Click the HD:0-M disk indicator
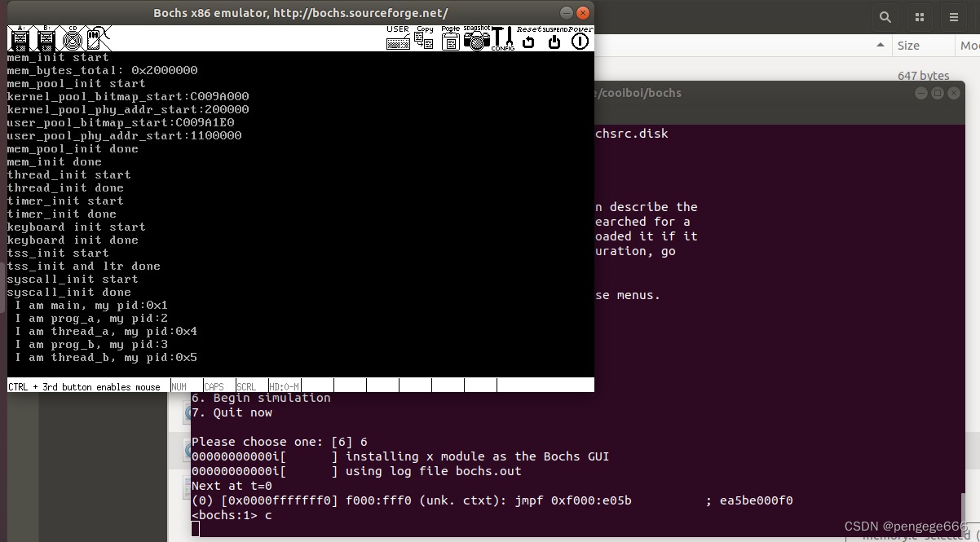Screen dimensions: 980x542 click(x=285, y=386)
